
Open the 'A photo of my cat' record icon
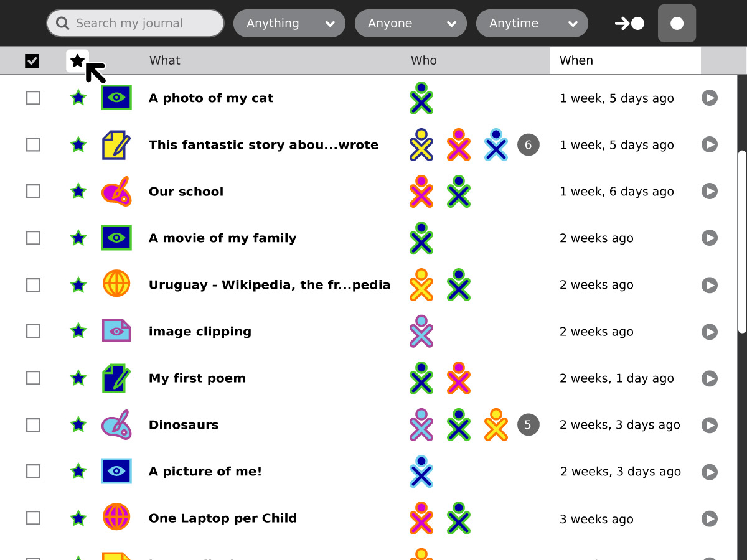(x=116, y=98)
